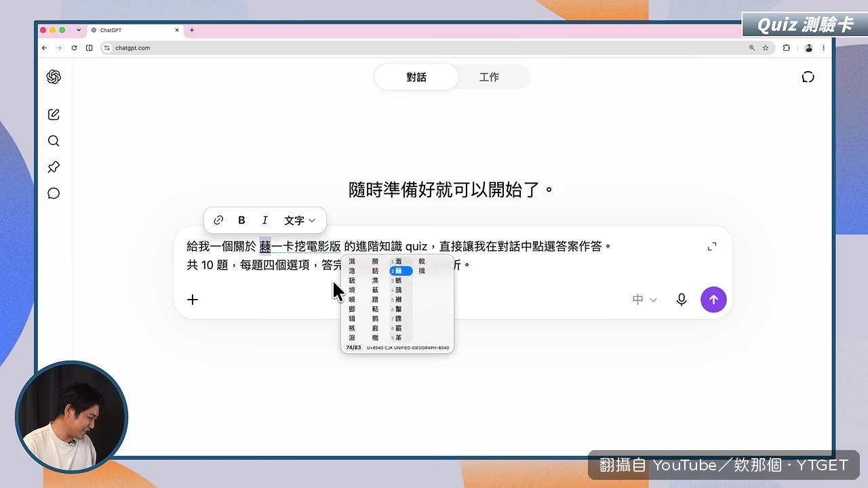
Task: Expand the tab search chevron dropdown
Action: [79, 30]
